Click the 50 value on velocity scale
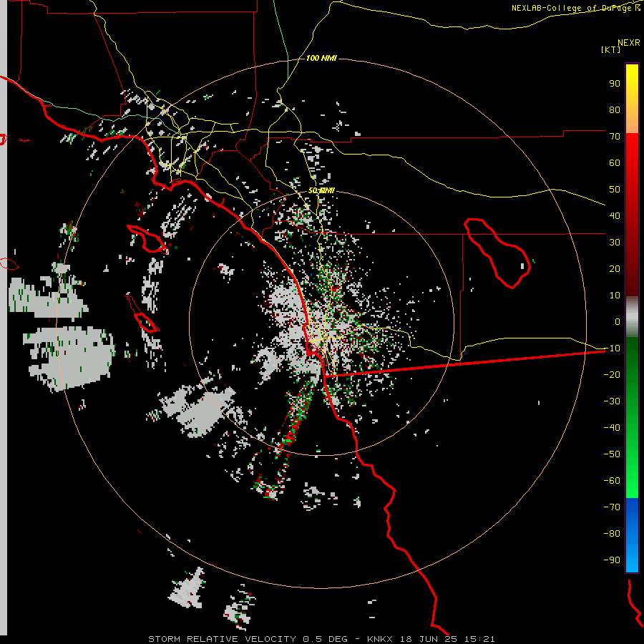 tap(615, 190)
